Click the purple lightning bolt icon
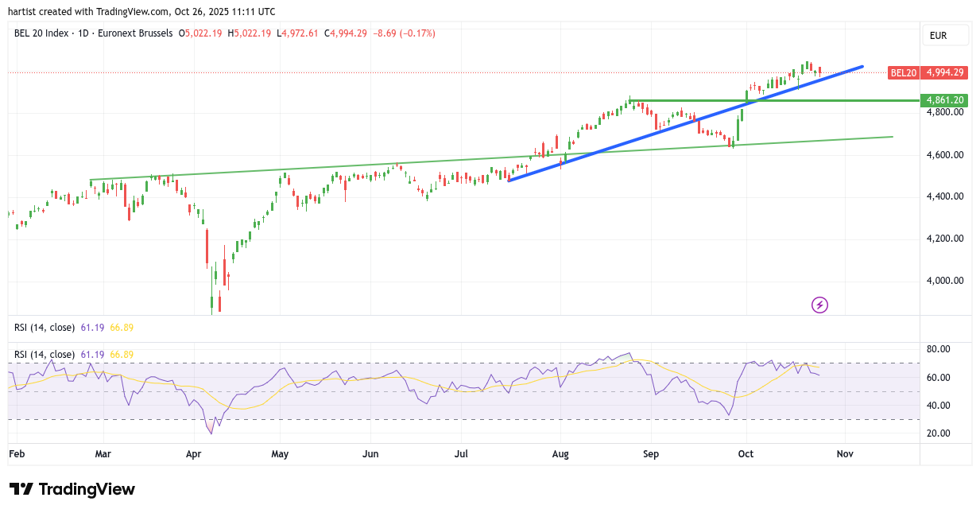This screenshot has height=513, width=980. click(x=819, y=305)
